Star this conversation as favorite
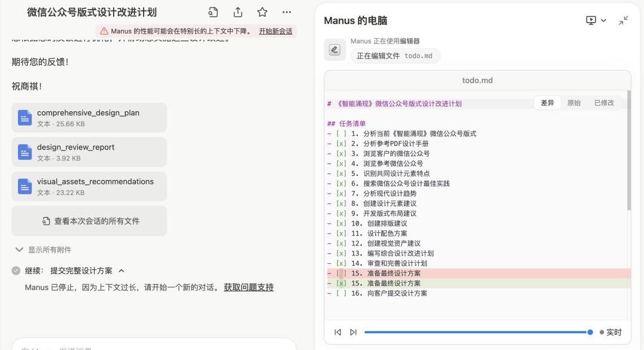 click(262, 13)
